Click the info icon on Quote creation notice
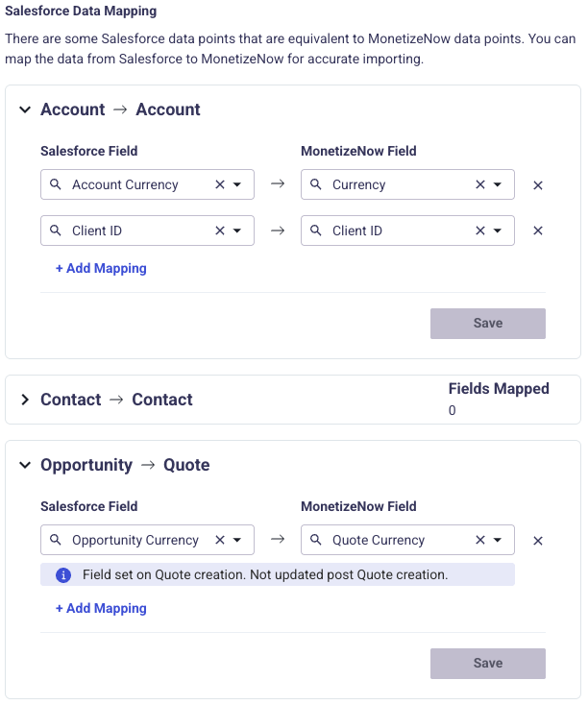 (x=63, y=574)
